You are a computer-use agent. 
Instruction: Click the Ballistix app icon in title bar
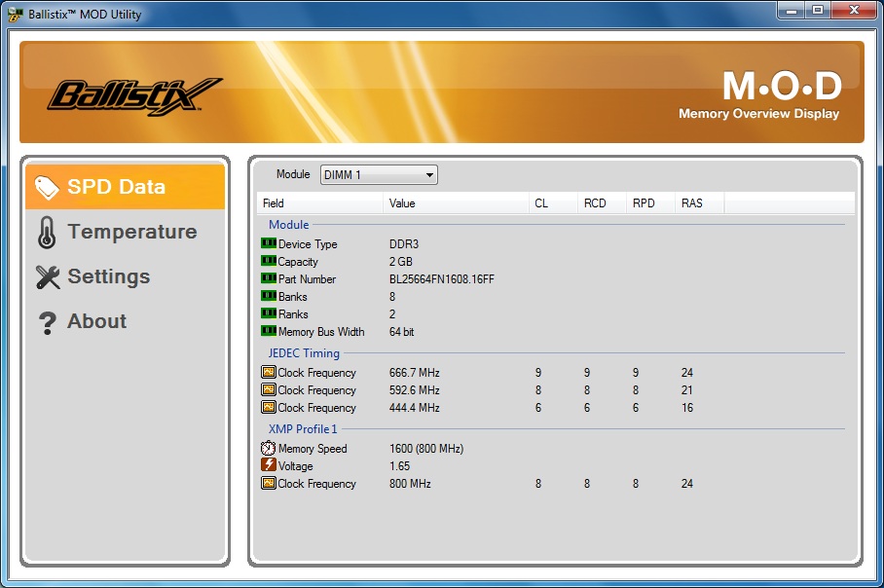(x=16, y=14)
